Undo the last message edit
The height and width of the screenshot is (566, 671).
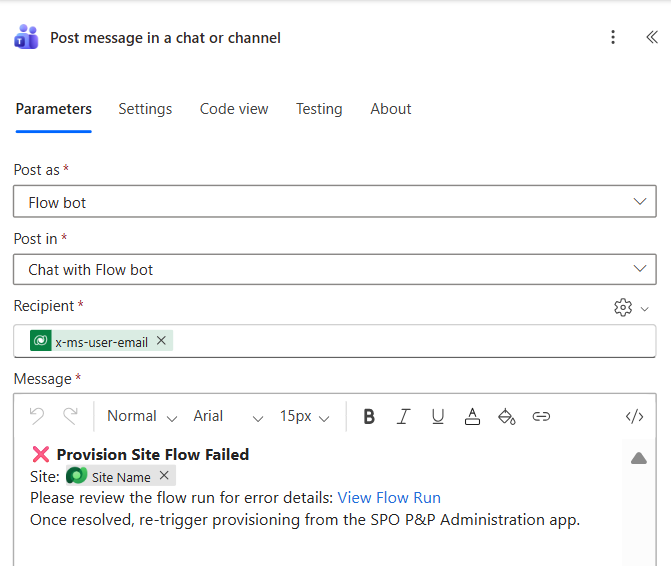click(37, 416)
